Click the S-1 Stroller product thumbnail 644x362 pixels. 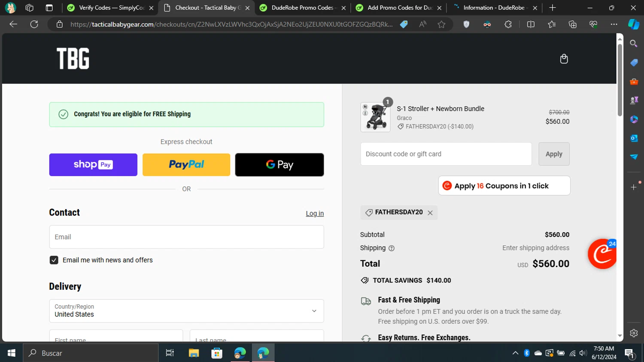tap(375, 117)
